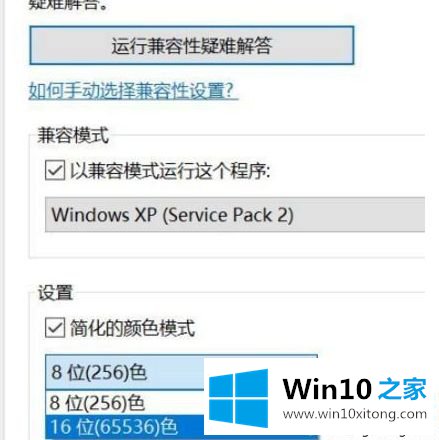This screenshot has width=439, height=440.
Task: Click the checkmark inside the compatibility mode box
Action: [x=55, y=170]
